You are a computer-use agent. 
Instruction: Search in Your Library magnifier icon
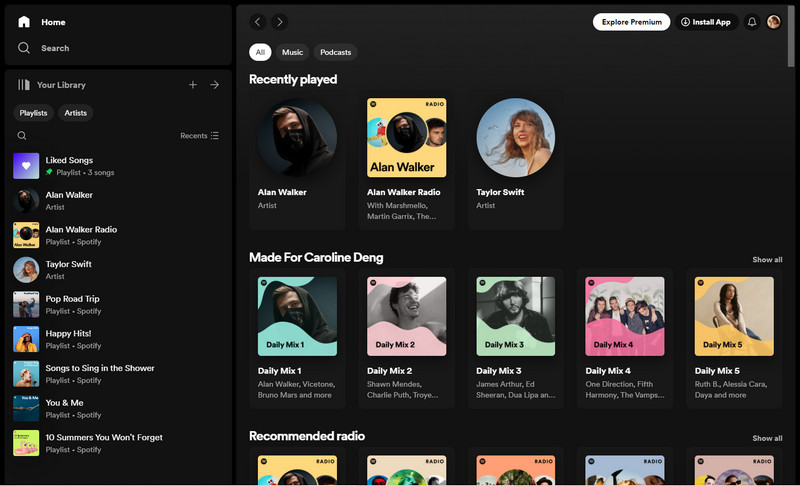coord(22,136)
